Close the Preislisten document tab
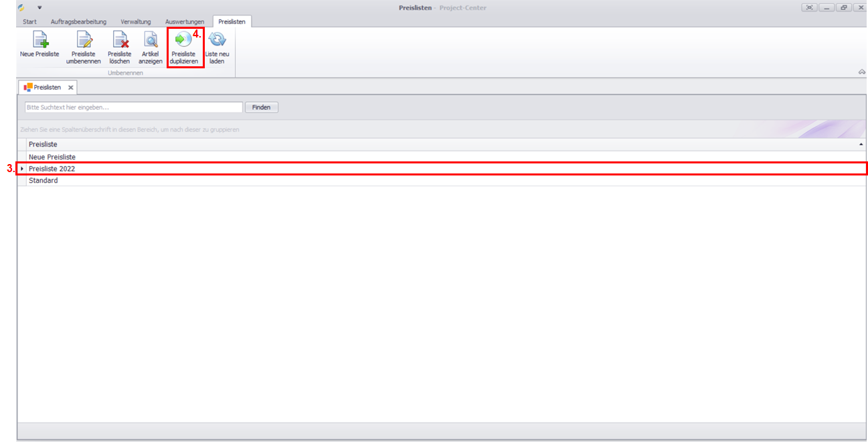This screenshot has height=442, width=868. [71, 88]
